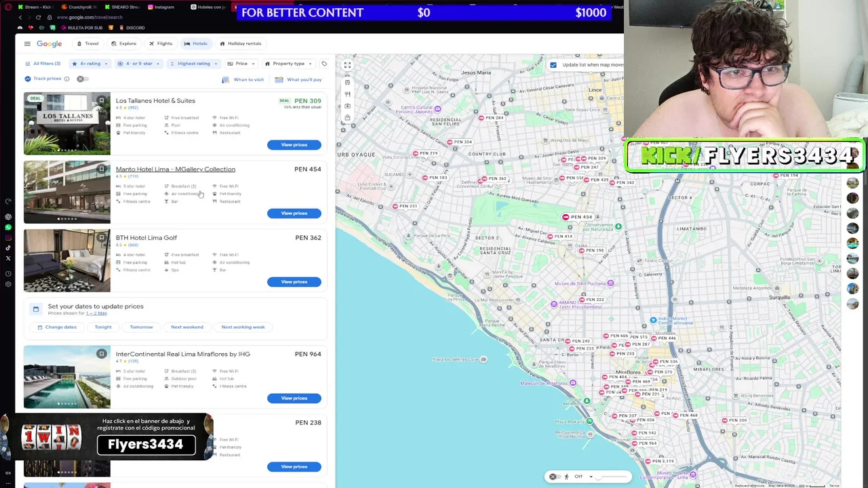Switch to the Travel tab
Image resolution: width=868 pixels, height=488 pixels.
pyautogui.click(x=87, y=44)
